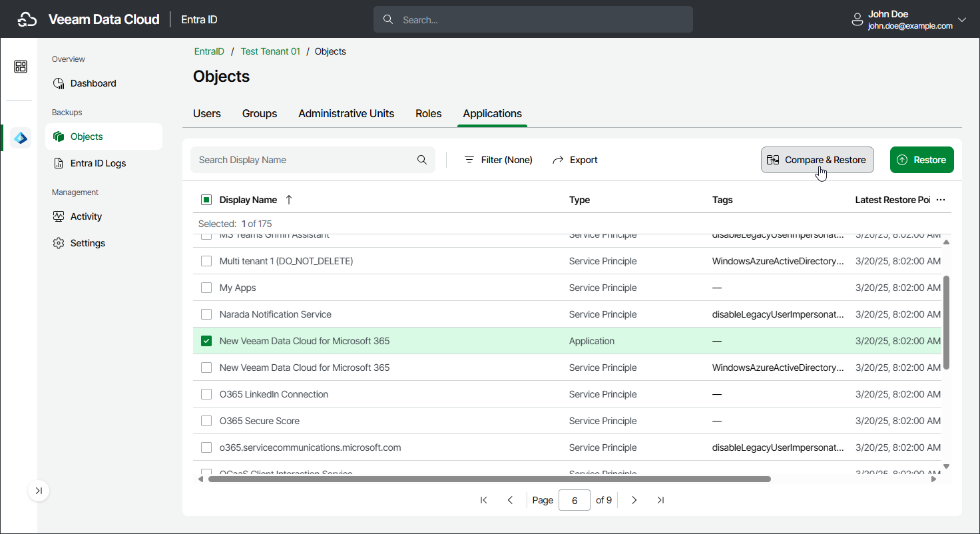Click the top Search... field
The height and width of the screenshot is (534, 980).
coord(533,20)
